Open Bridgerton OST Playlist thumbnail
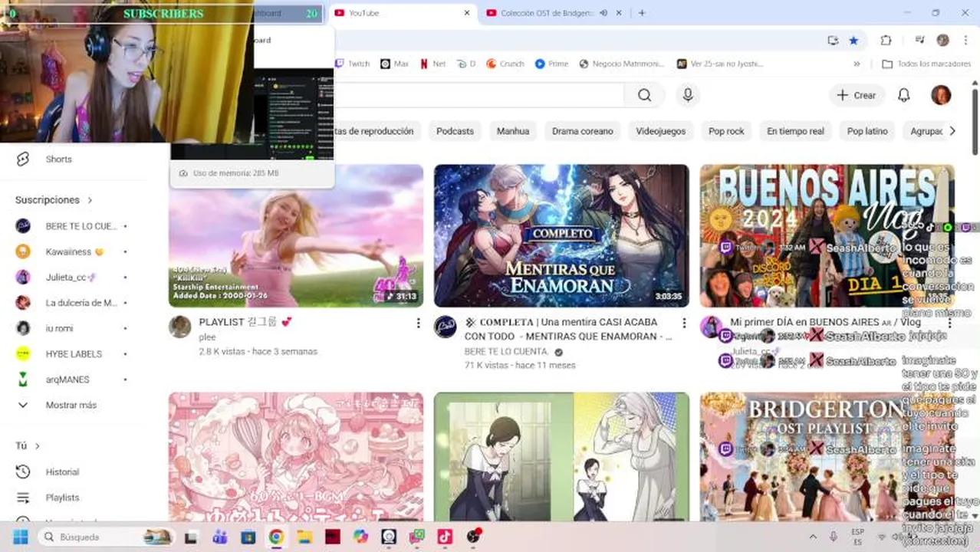This screenshot has height=552, width=980. click(x=827, y=458)
